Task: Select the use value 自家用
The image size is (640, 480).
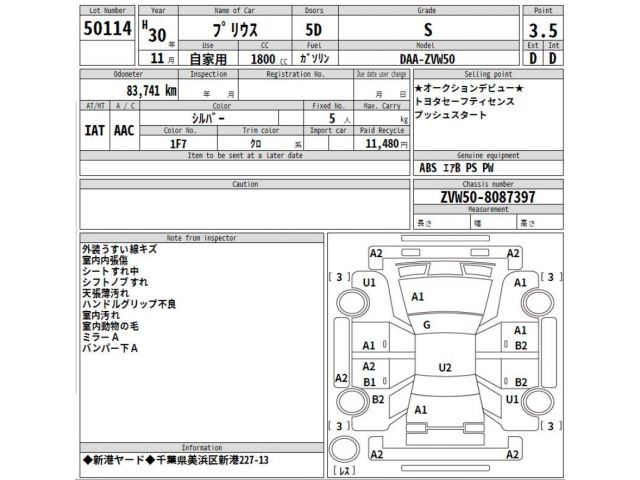Action: pos(208,59)
